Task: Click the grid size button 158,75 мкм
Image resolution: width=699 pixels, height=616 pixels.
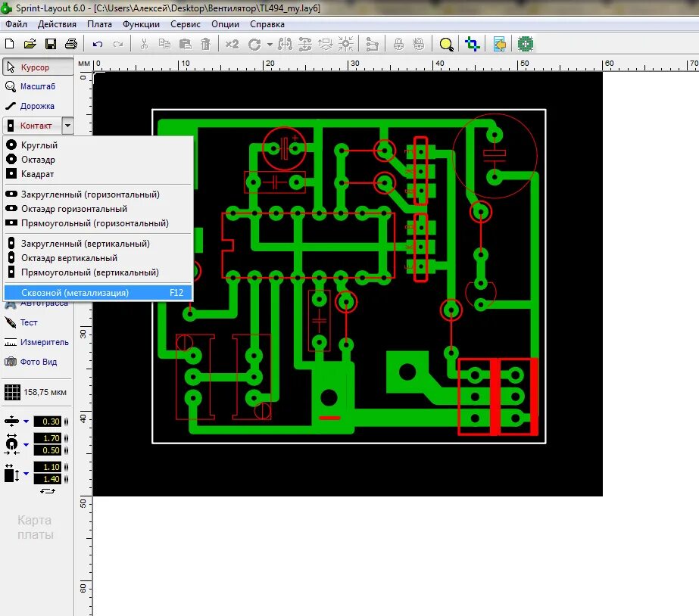Action: click(36, 393)
